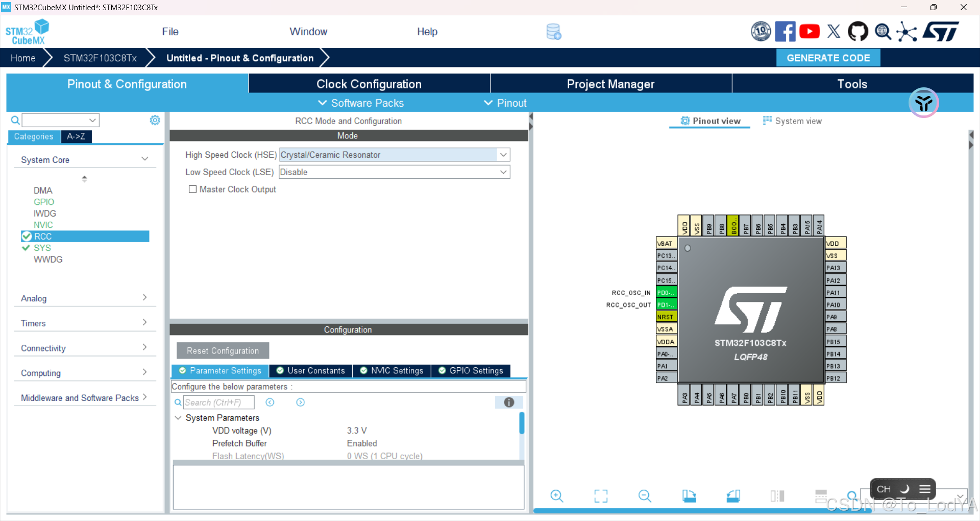Enable Master Clock Output checkbox
The height and width of the screenshot is (521, 980).
(192, 189)
